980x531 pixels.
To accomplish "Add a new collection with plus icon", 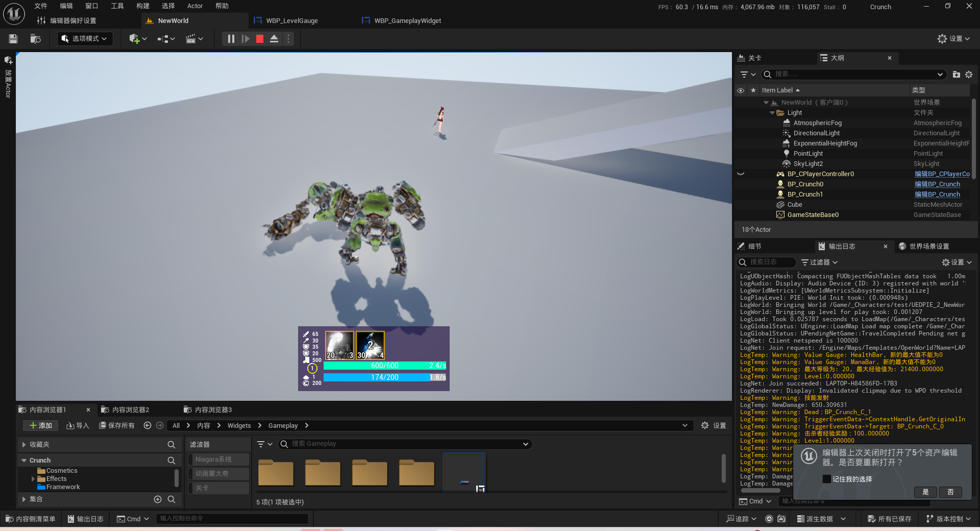I will click(x=158, y=499).
